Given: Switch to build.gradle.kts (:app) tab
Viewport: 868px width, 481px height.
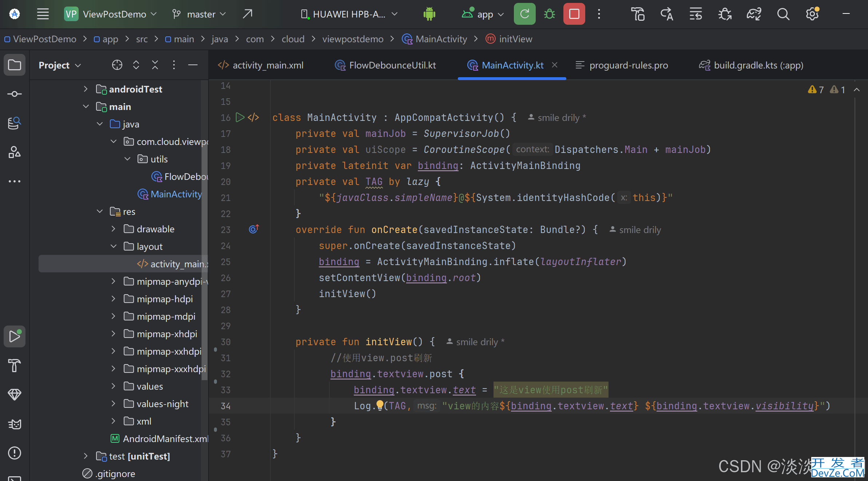Looking at the screenshot, I should tap(751, 65).
